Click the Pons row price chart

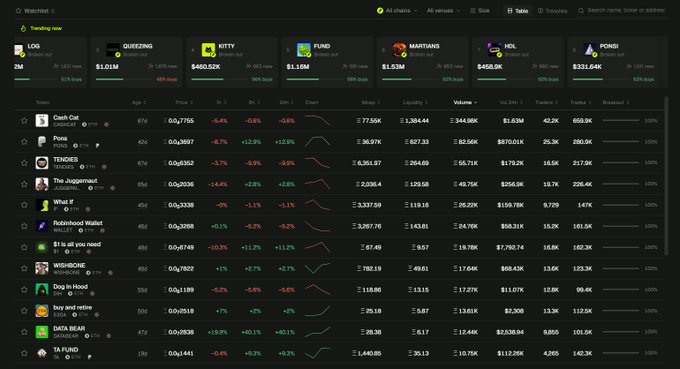317,141
